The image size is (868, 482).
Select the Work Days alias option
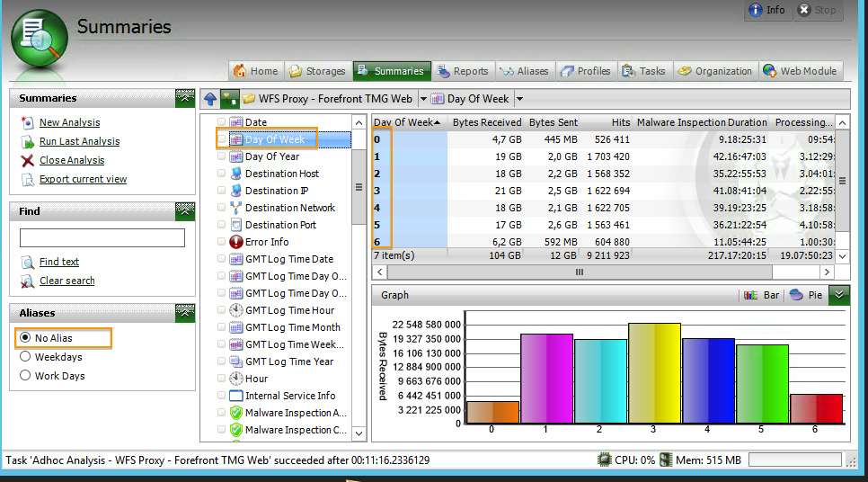pos(25,376)
